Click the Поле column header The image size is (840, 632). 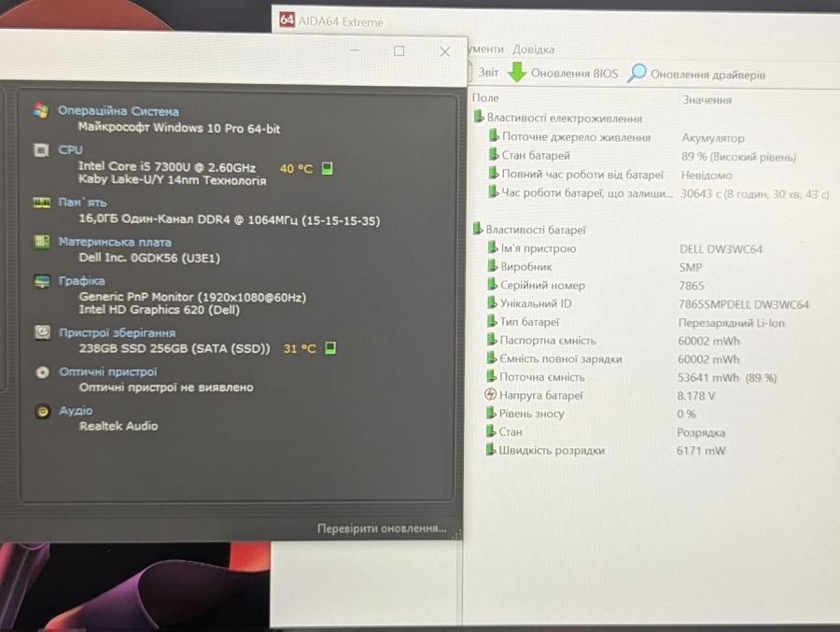485,98
